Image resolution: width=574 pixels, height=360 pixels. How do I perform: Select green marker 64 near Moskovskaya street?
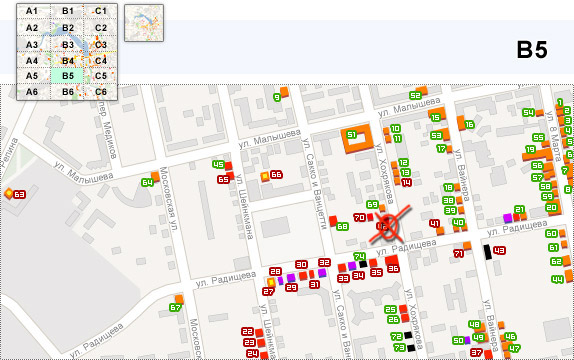tap(147, 182)
